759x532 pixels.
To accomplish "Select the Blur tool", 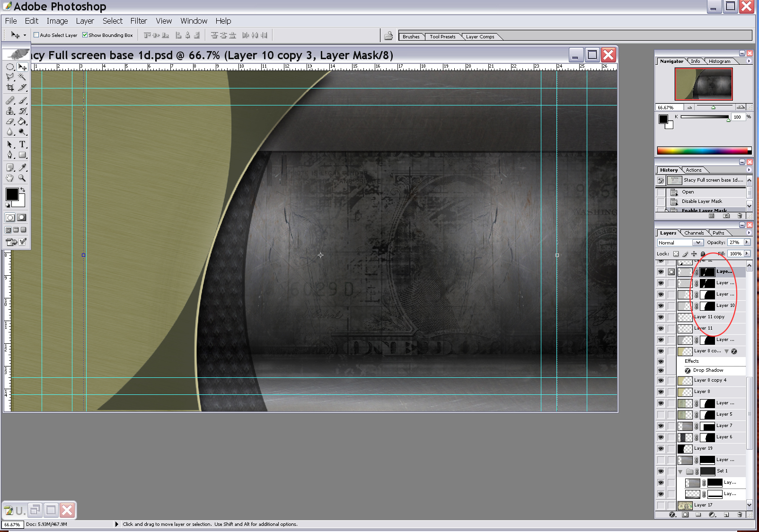I will point(10,132).
